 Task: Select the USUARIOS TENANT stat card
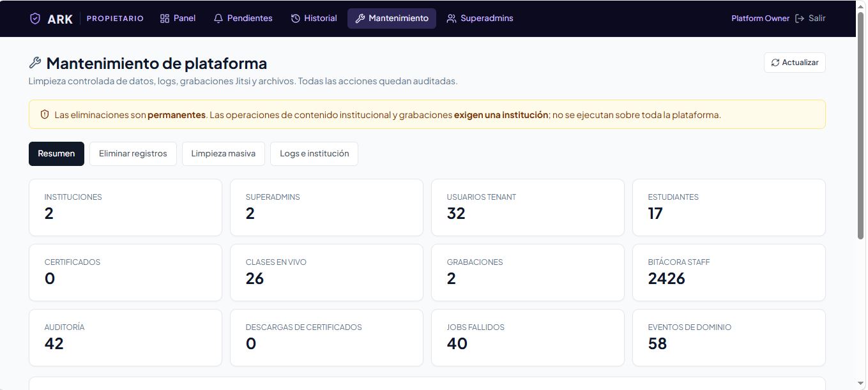[528, 207]
